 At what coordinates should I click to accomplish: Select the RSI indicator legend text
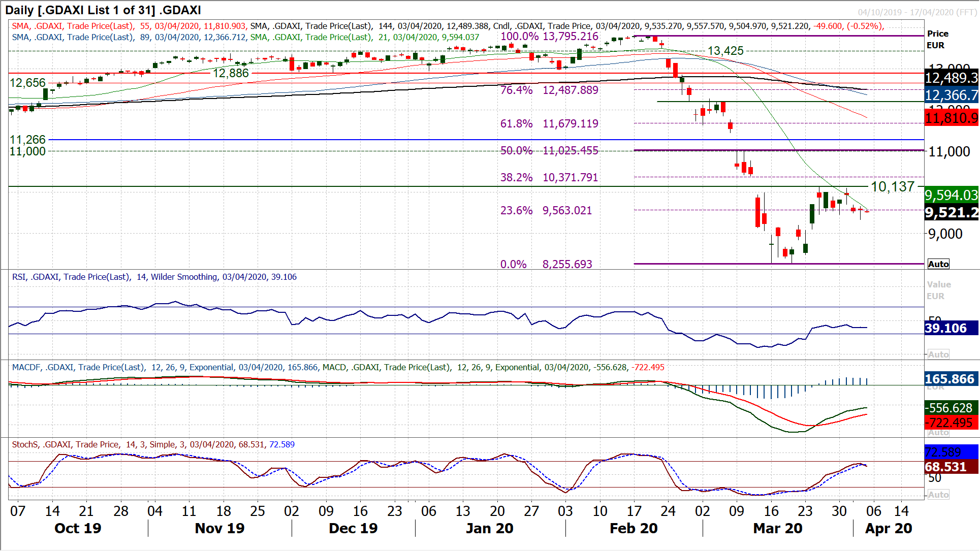coord(154,277)
